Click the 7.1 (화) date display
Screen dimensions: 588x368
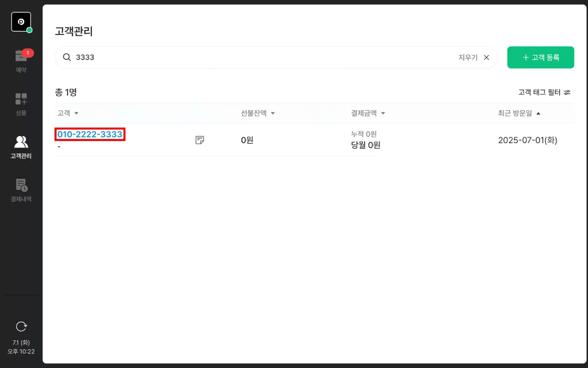[x=21, y=342]
